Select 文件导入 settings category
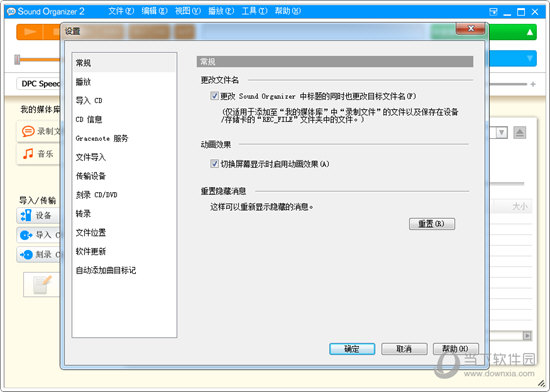550x392 pixels. (x=123, y=157)
